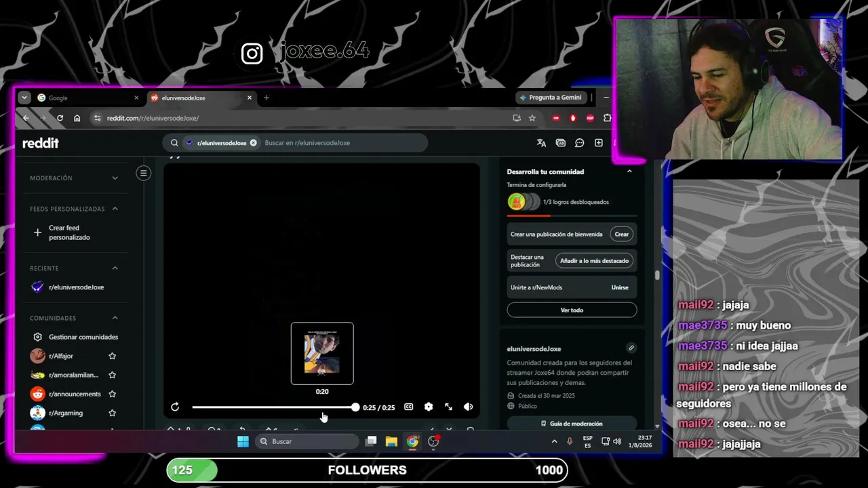Go to the browser home page
Viewport: 868px width, 488px height.
tap(77, 118)
